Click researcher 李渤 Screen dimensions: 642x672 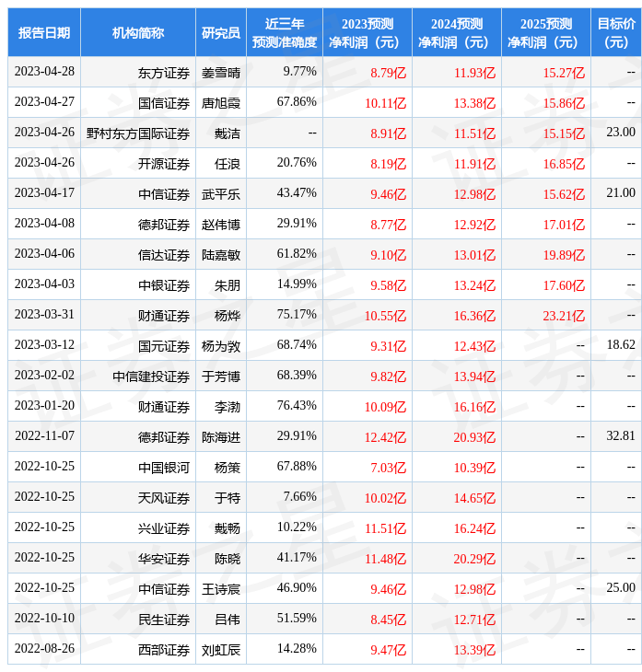[227, 407]
